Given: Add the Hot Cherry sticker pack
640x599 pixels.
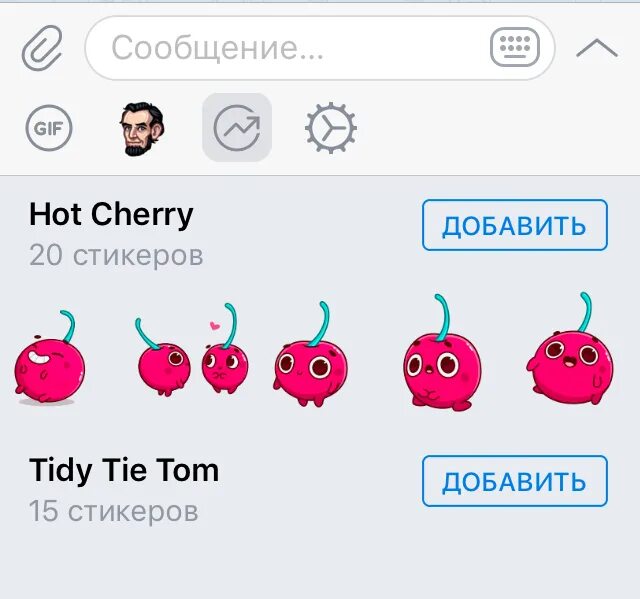Looking at the screenshot, I should click(515, 225).
